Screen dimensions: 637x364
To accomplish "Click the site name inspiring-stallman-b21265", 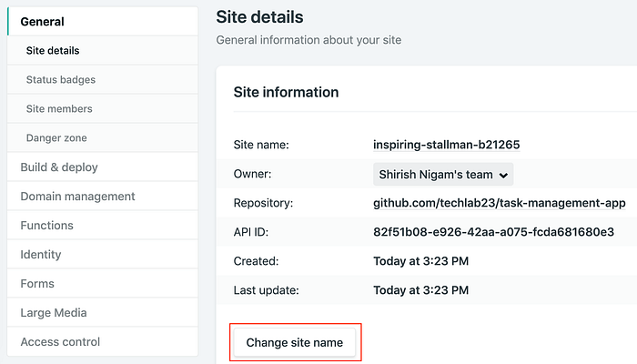I will click(x=445, y=144).
